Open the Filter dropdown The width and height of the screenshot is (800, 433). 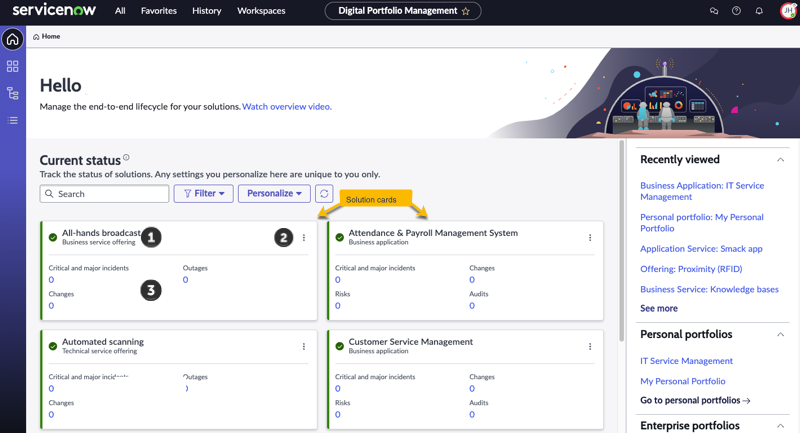(x=204, y=194)
